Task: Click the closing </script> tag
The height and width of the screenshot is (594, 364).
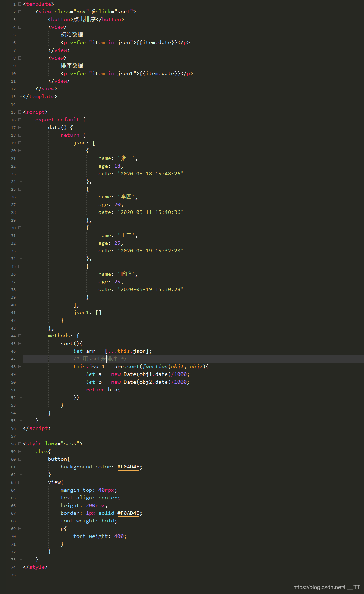Action: 37,428
